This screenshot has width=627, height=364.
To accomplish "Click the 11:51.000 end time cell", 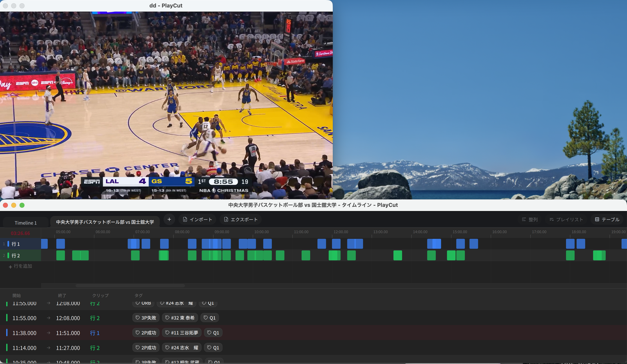I will pyautogui.click(x=68, y=333).
